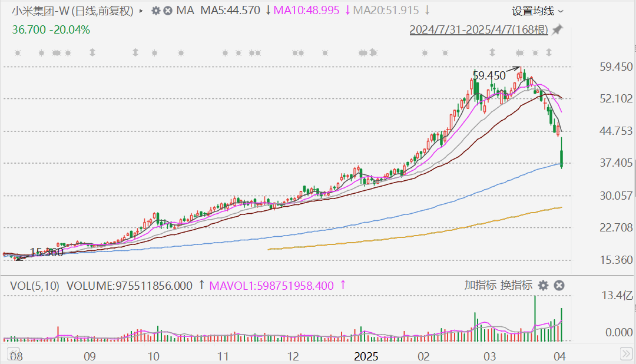Open volume panel settings gear
Viewport: 636px width, 364px height.
tap(543, 286)
